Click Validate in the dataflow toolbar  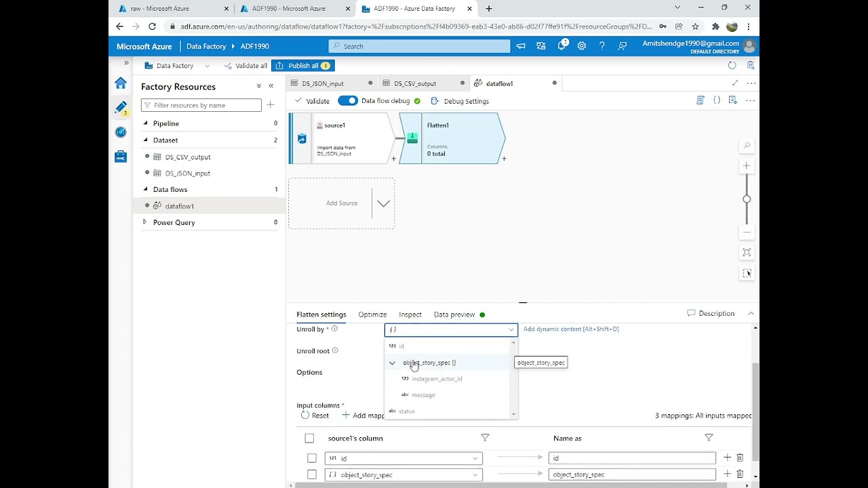pyautogui.click(x=312, y=101)
